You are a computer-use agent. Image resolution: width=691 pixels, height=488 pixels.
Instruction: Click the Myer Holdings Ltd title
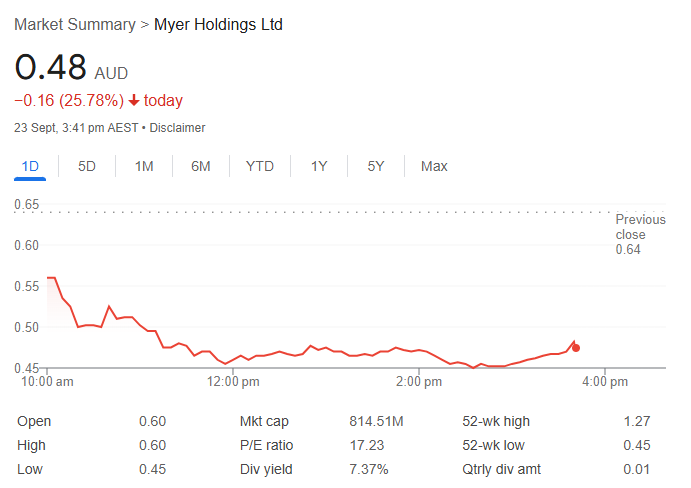coord(218,24)
